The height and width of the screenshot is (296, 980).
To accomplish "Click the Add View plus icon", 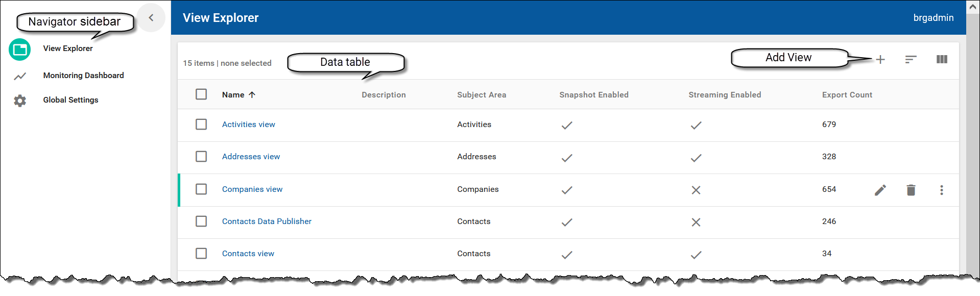I will point(880,60).
